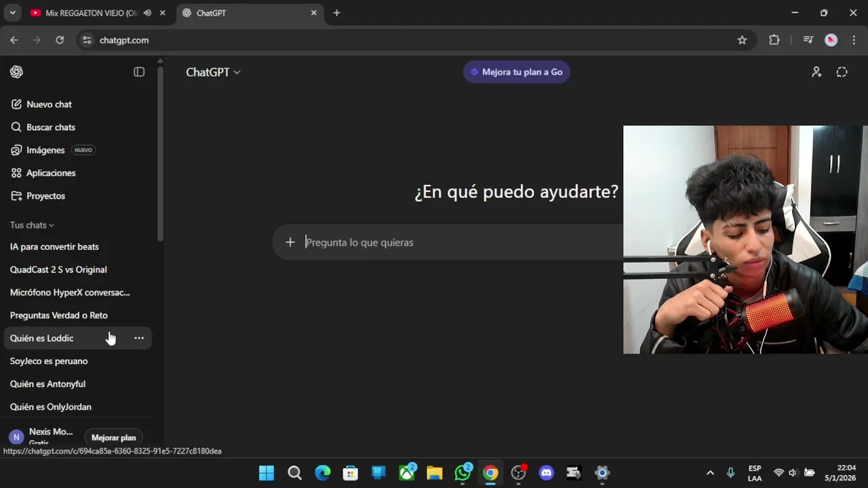Collapse the Tus chats section
The width and height of the screenshot is (868, 488).
point(32,225)
